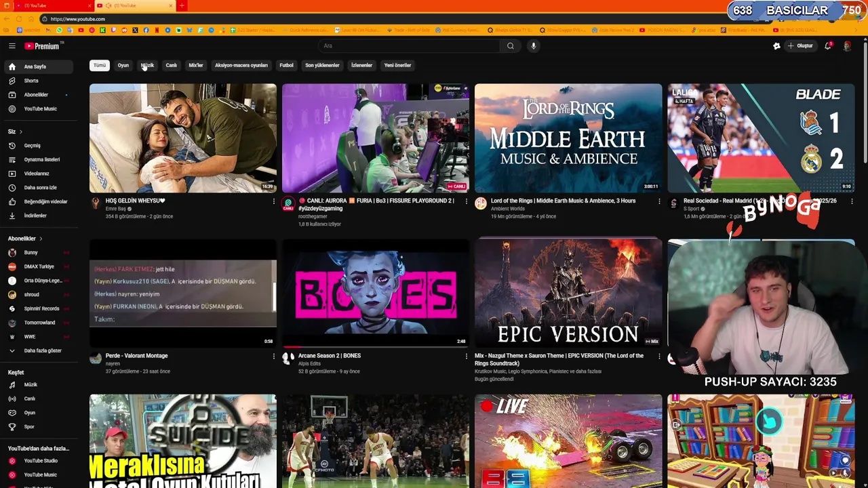Select Son yüklenenler chip

[x=322, y=65]
